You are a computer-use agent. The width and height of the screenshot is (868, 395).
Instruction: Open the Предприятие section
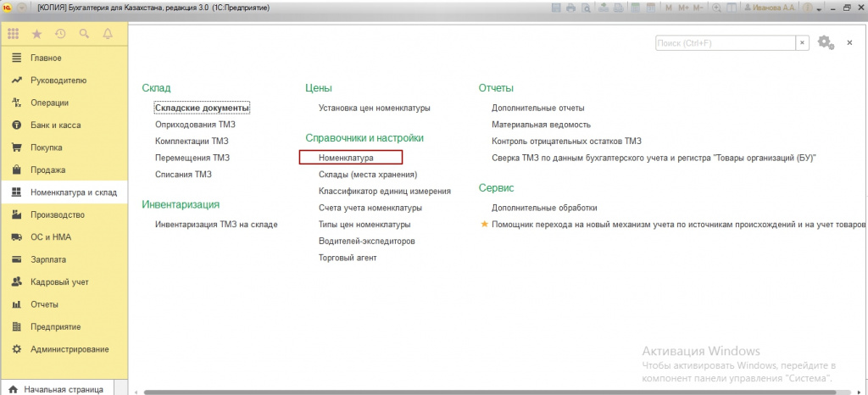point(64,327)
